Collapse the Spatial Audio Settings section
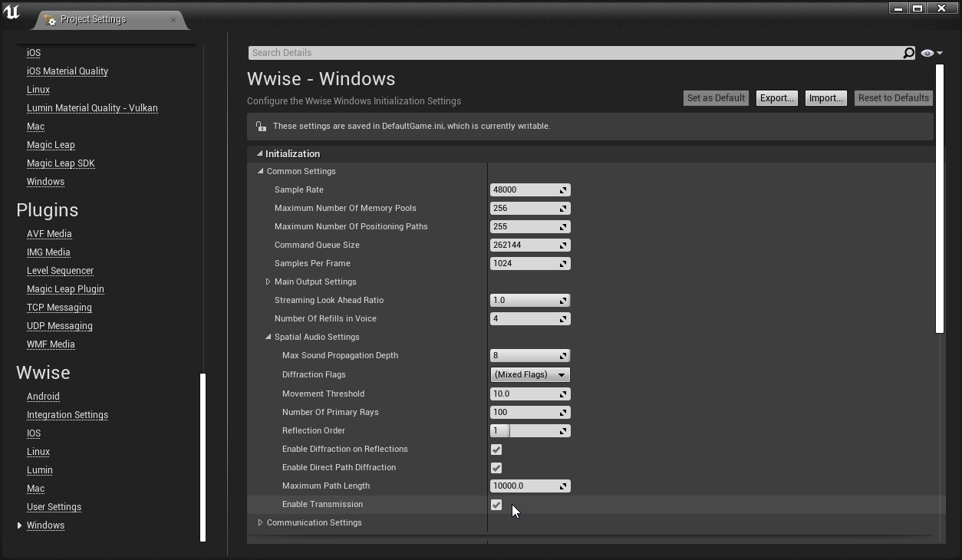 pyautogui.click(x=268, y=338)
